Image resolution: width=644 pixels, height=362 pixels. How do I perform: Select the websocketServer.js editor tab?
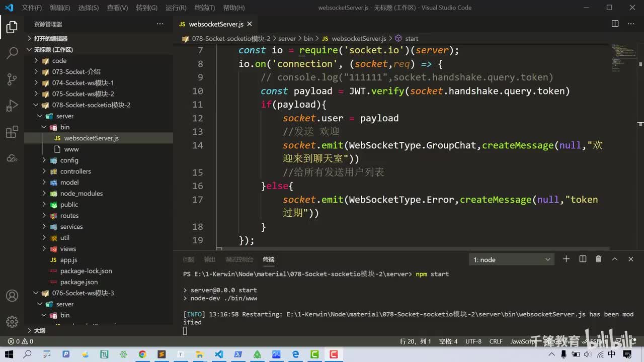pos(216,24)
